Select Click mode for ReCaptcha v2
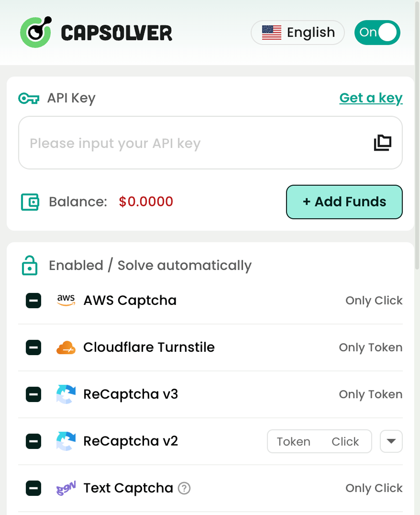 pos(345,441)
